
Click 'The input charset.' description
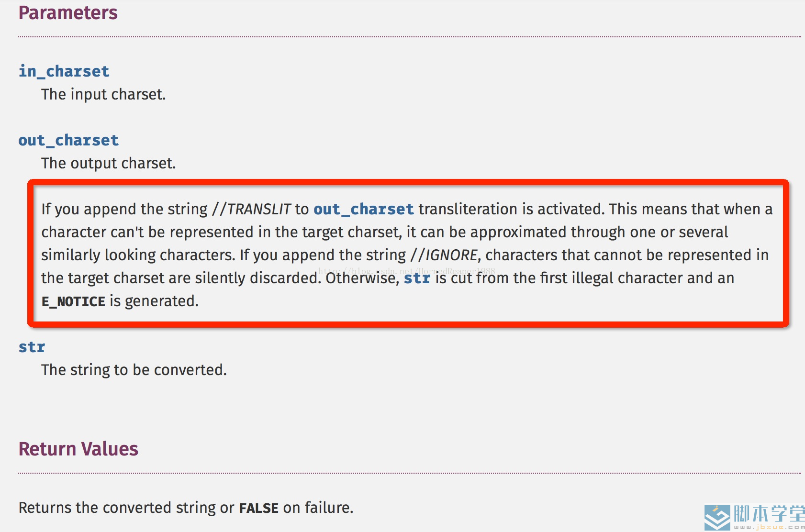103,94
